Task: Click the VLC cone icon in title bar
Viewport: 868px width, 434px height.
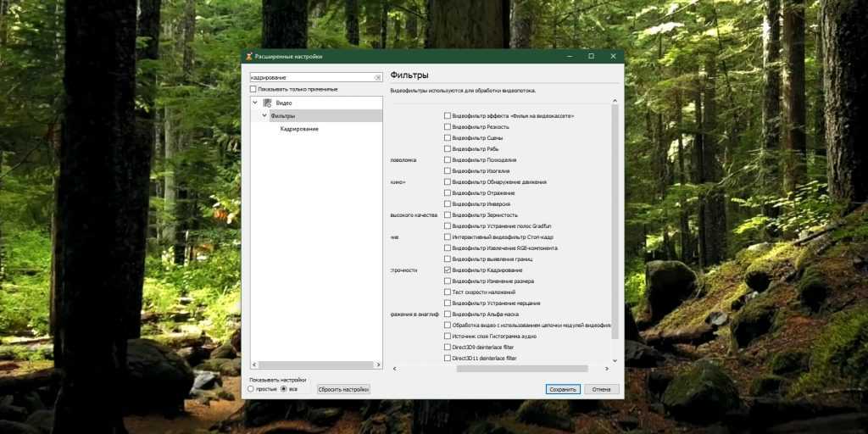Action: point(248,57)
